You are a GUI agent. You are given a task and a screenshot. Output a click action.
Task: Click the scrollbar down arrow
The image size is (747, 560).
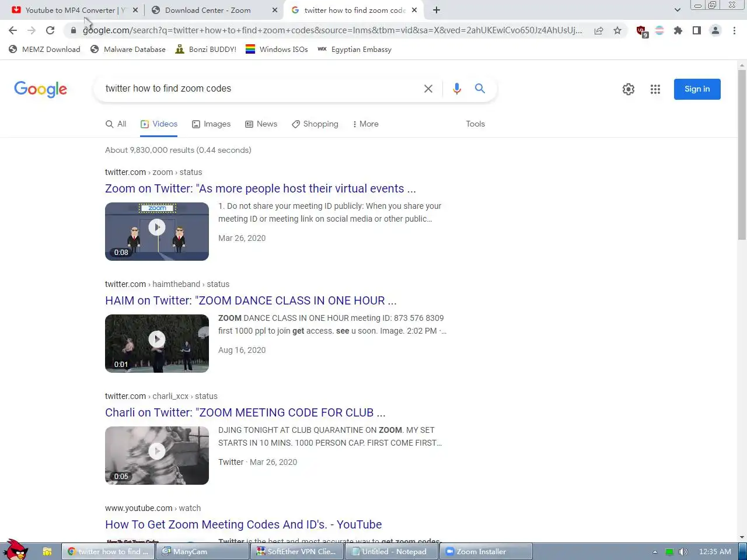coord(742,537)
